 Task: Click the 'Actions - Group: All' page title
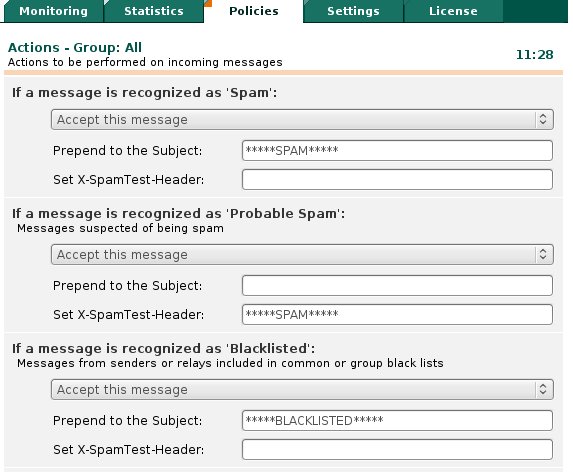pos(75,47)
